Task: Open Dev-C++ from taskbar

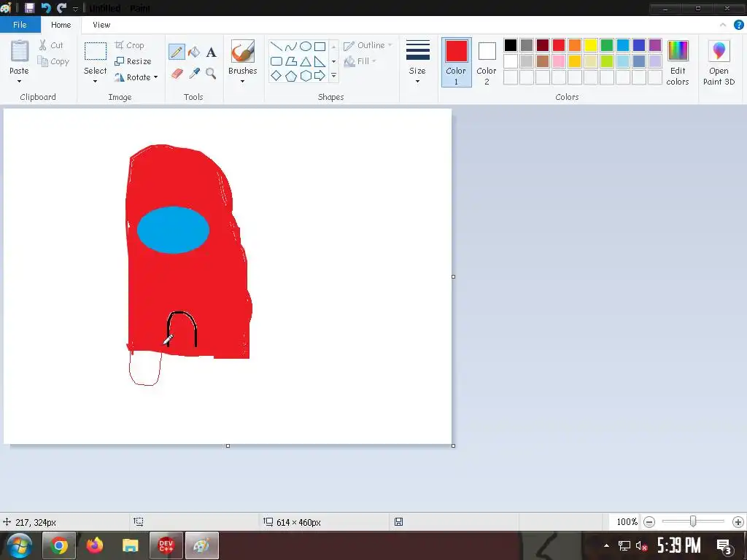Action: [x=166, y=545]
